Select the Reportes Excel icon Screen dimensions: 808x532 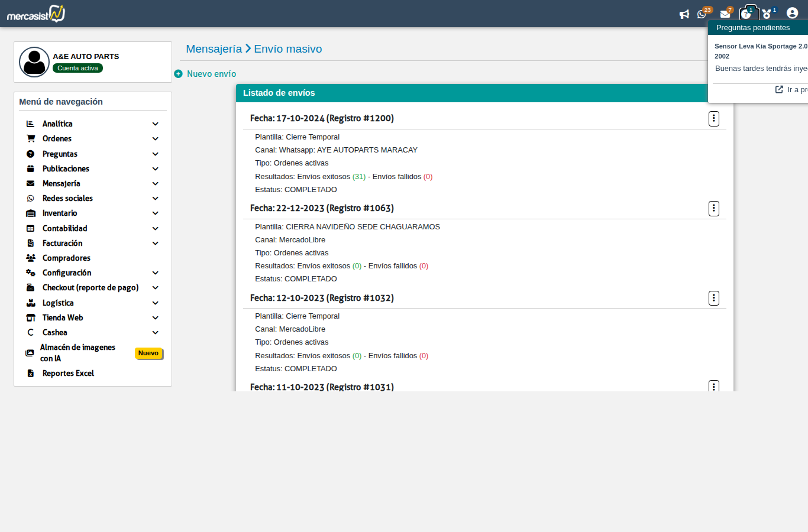(x=30, y=373)
